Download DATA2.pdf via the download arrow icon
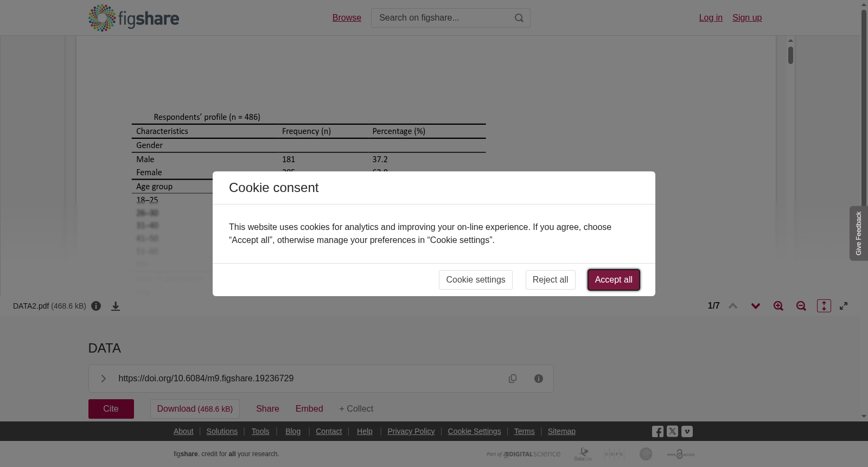This screenshot has height=467, width=868. tap(116, 306)
